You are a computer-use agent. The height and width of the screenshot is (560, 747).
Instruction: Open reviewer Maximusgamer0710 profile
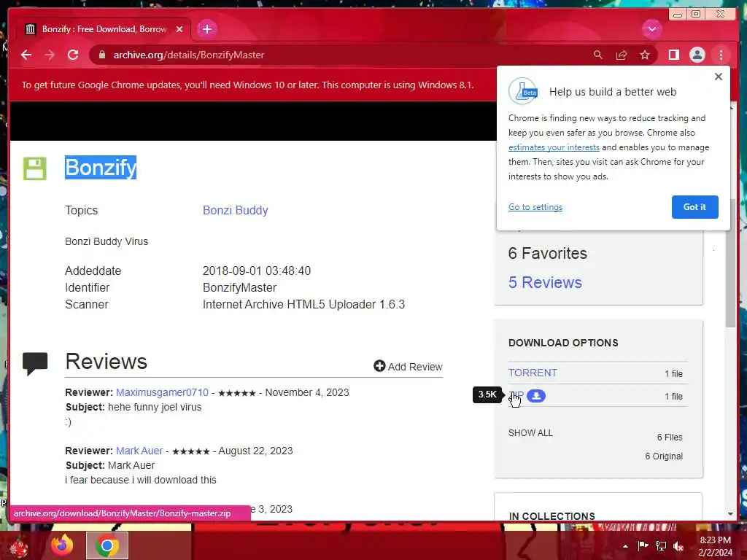(162, 392)
